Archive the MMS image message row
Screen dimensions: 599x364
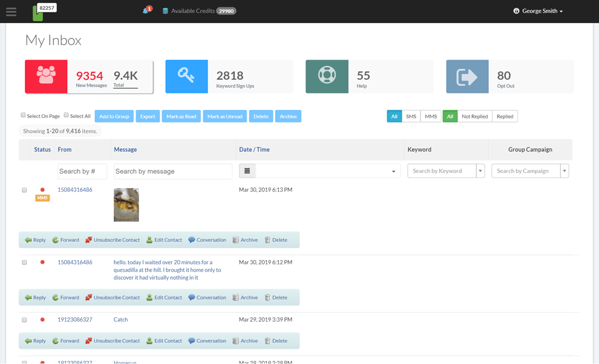tap(245, 240)
